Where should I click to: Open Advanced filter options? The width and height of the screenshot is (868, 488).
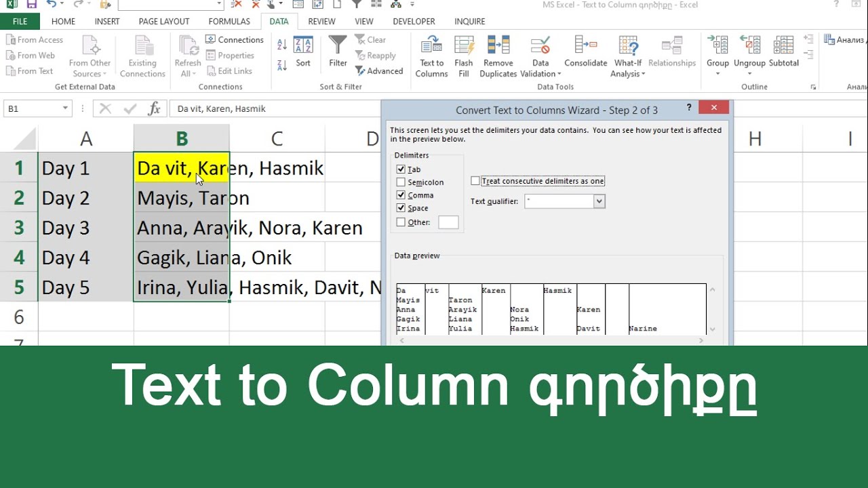[378, 71]
